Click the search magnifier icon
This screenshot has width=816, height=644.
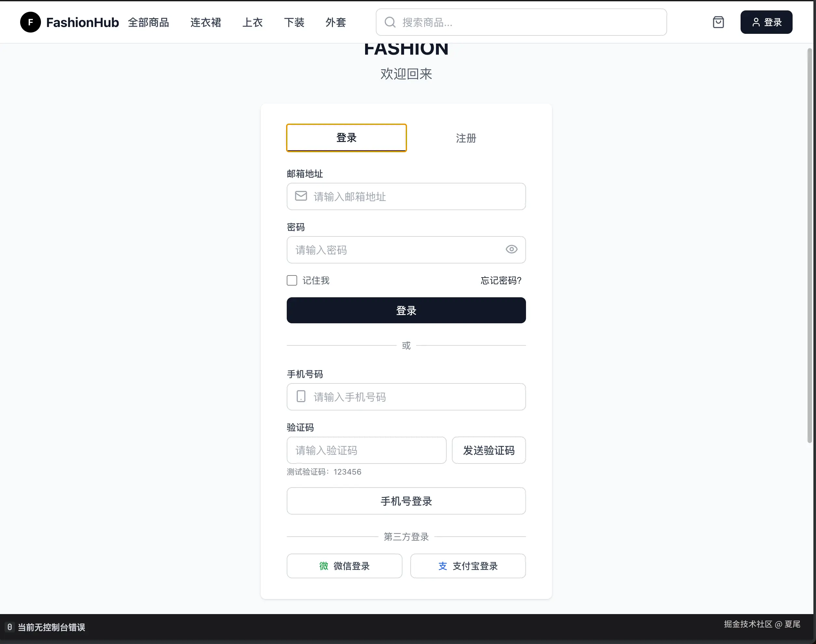pyautogui.click(x=390, y=22)
